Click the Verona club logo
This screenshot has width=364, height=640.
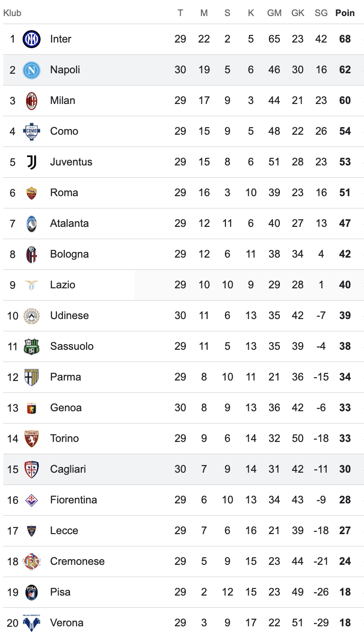32,623
